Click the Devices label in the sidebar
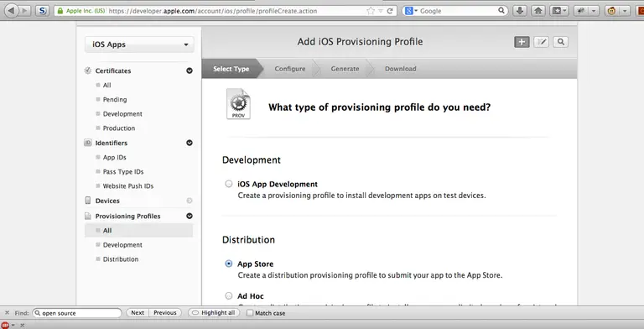Image resolution: width=644 pixels, height=329 pixels. click(x=107, y=201)
